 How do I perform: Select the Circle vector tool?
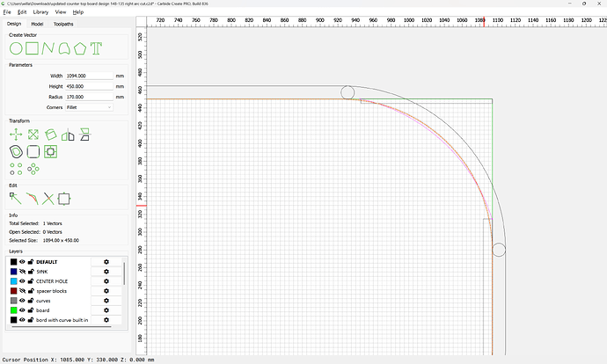point(16,47)
